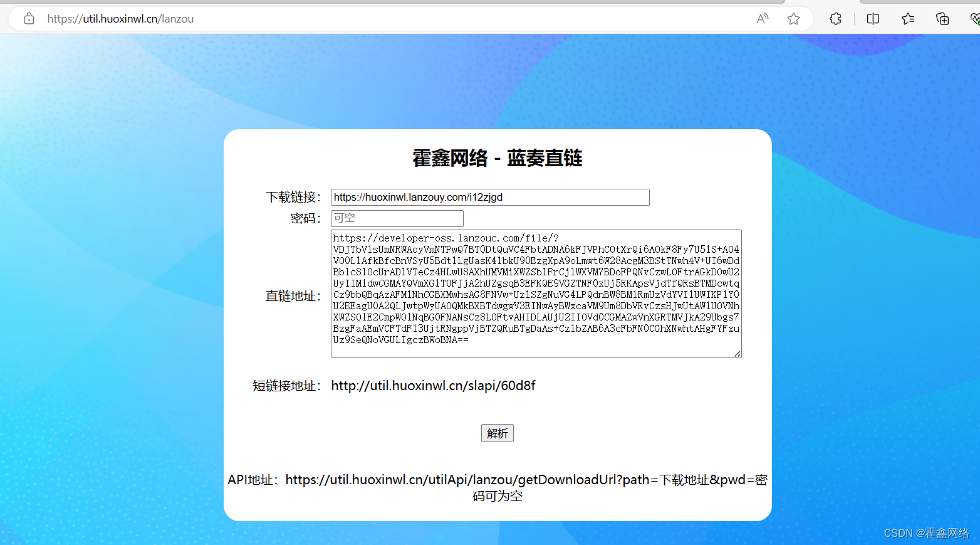Grab the textarea resize handle corner
Image resolution: width=980 pixels, height=545 pixels.
(x=738, y=354)
